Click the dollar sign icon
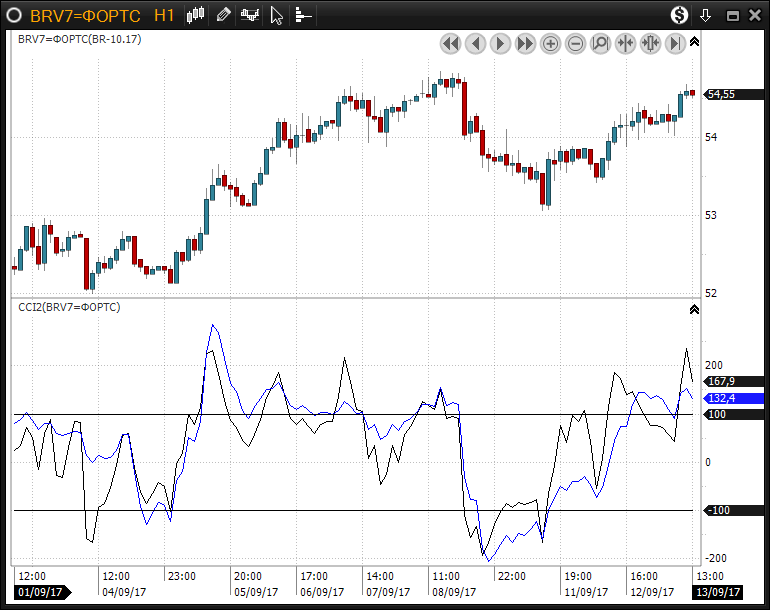This screenshot has height=610, width=770. [679, 15]
